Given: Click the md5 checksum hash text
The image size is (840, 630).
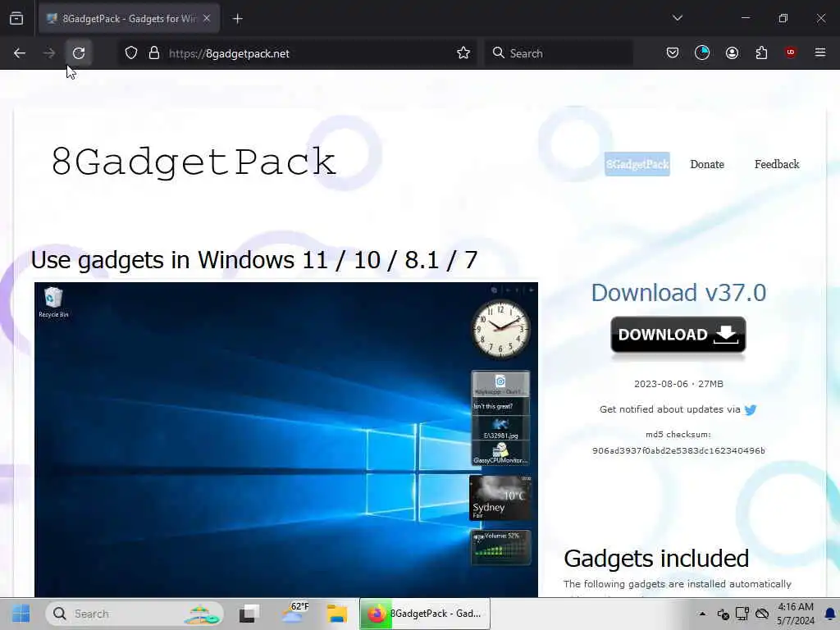Looking at the screenshot, I should coord(678,450).
